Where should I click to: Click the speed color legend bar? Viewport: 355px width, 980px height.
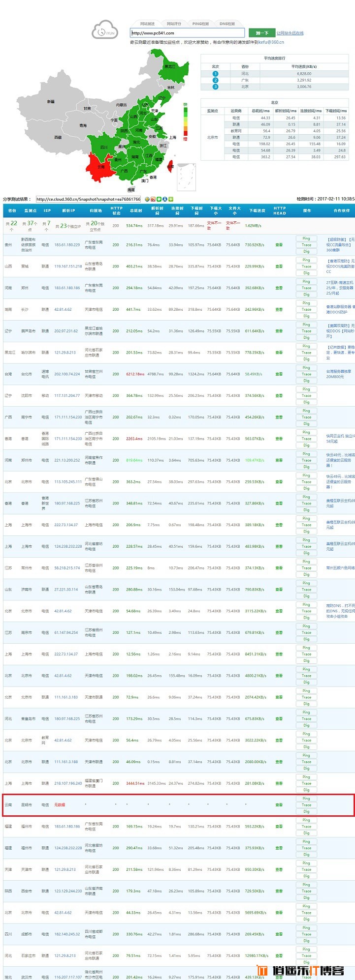point(186,121)
